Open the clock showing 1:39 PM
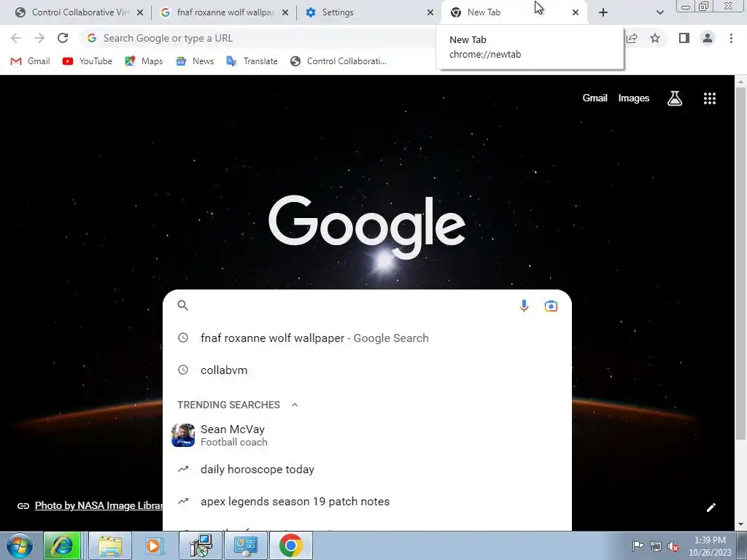This screenshot has height=560, width=747. 709,545
